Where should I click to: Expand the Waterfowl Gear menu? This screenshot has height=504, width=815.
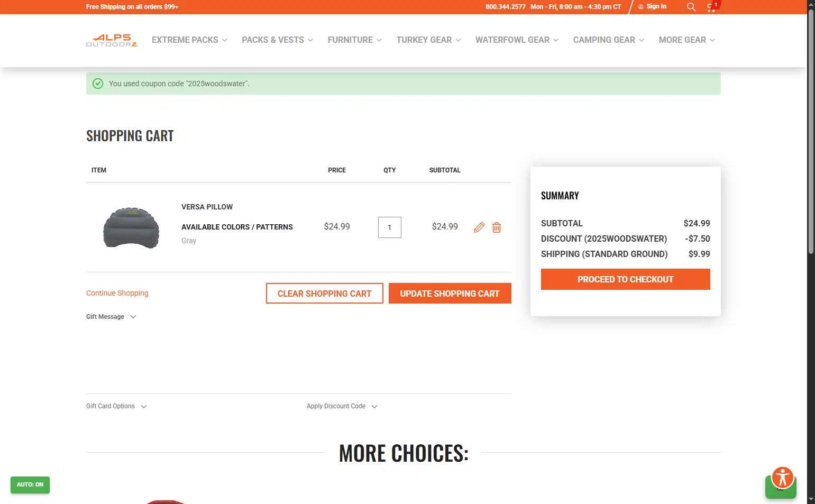[x=517, y=40]
